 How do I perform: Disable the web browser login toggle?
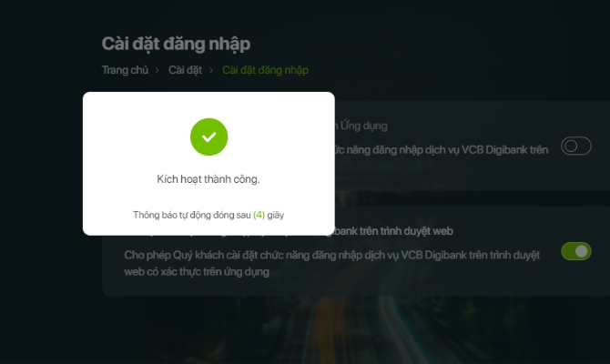pyautogui.click(x=575, y=251)
